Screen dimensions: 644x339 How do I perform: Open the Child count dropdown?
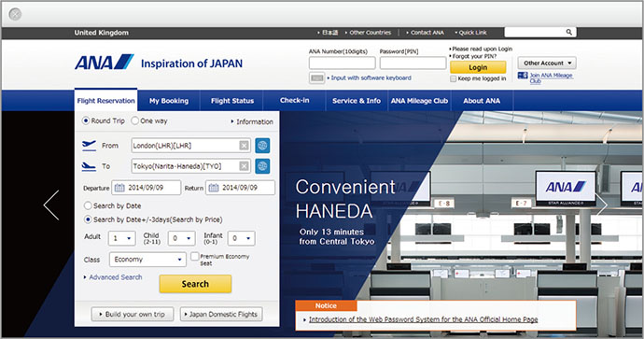click(x=182, y=238)
